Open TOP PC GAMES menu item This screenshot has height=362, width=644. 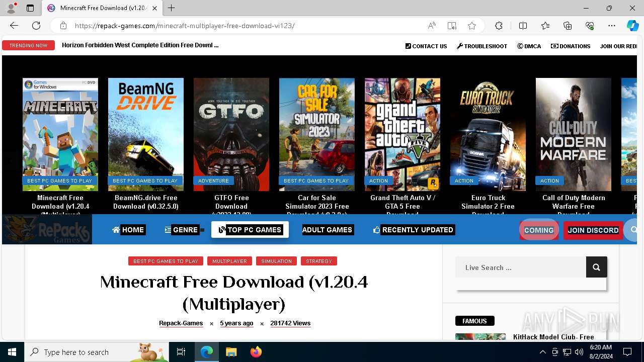(250, 230)
